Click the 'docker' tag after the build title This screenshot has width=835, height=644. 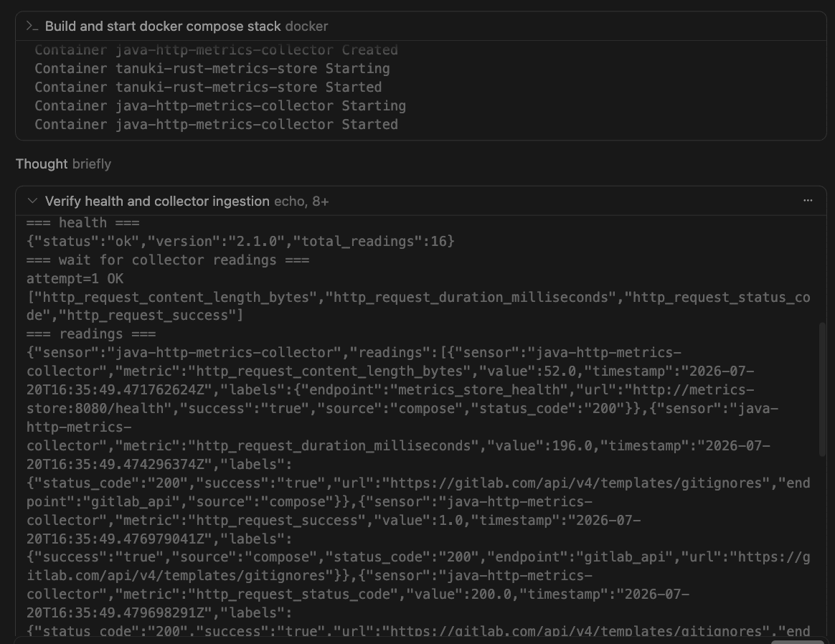tap(306, 26)
